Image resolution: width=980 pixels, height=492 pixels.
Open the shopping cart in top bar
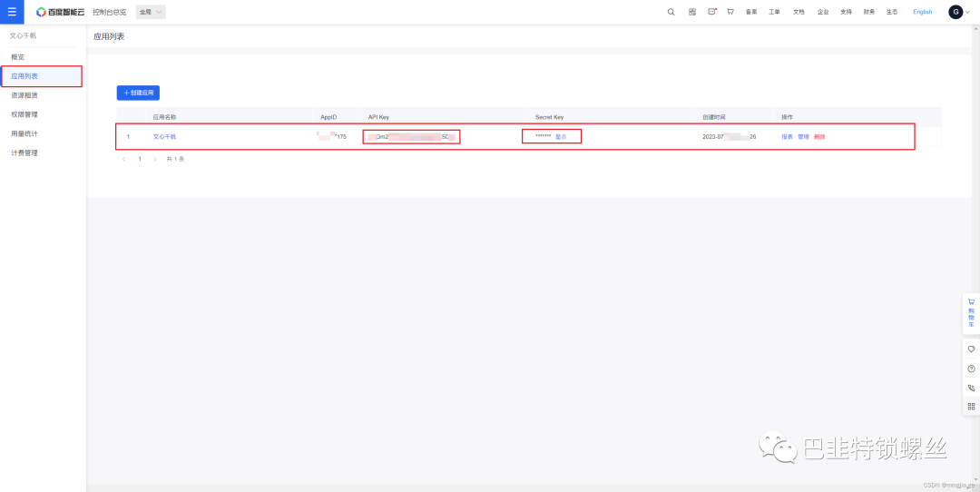point(730,12)
